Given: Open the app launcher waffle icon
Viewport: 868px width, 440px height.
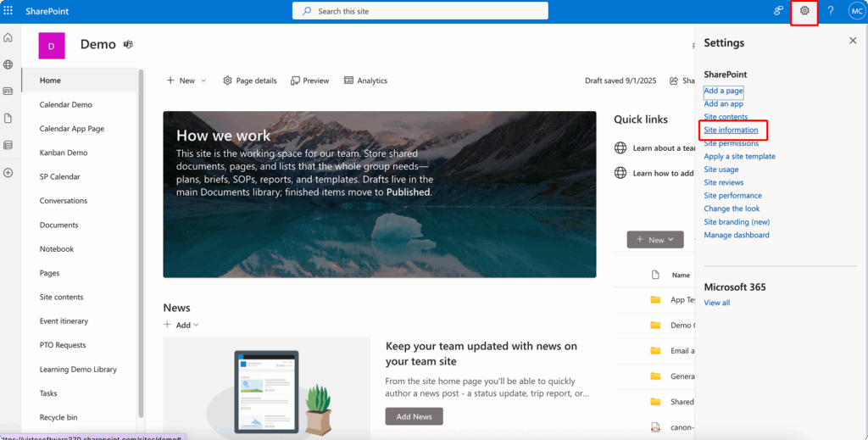Looking at the screenshot, I should [x=8, y=11].
